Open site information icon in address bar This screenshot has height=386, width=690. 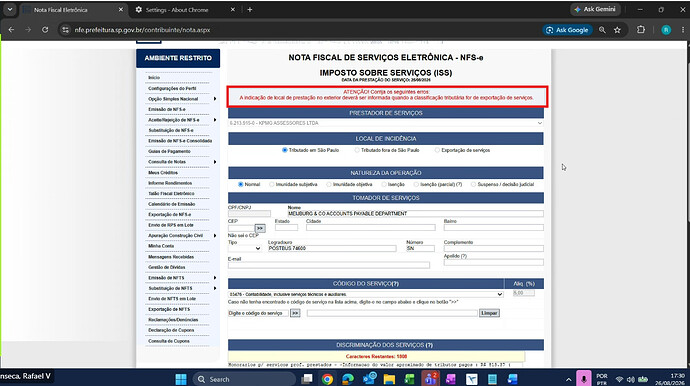point(66,30)
